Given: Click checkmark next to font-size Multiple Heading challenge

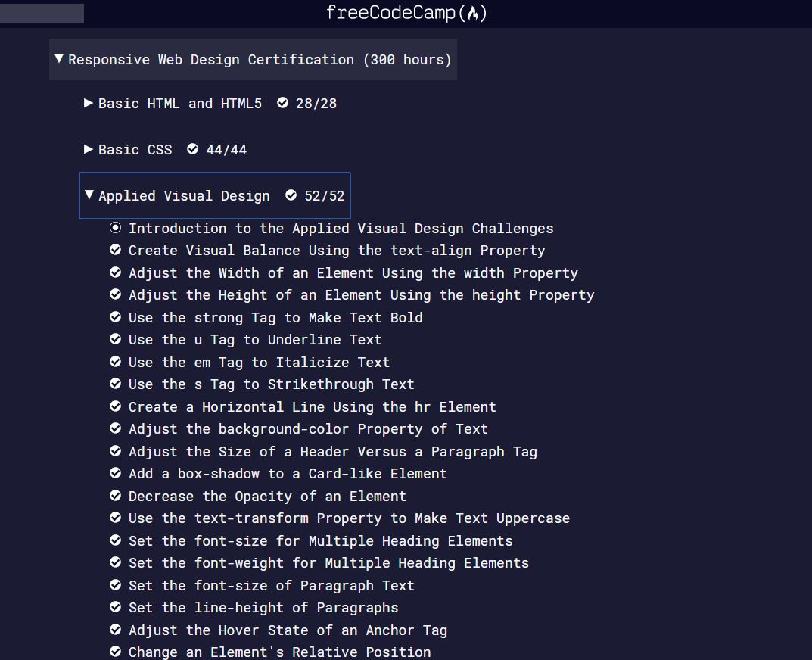Looking at the screenshot, I should pos(116,540).
